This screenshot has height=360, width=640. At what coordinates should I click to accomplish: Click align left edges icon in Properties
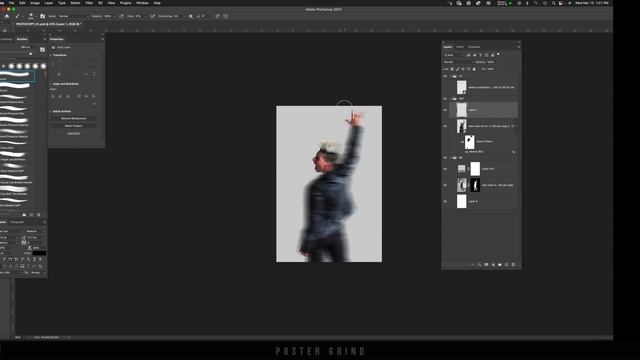pyautogui.click(x=53, y=96)
